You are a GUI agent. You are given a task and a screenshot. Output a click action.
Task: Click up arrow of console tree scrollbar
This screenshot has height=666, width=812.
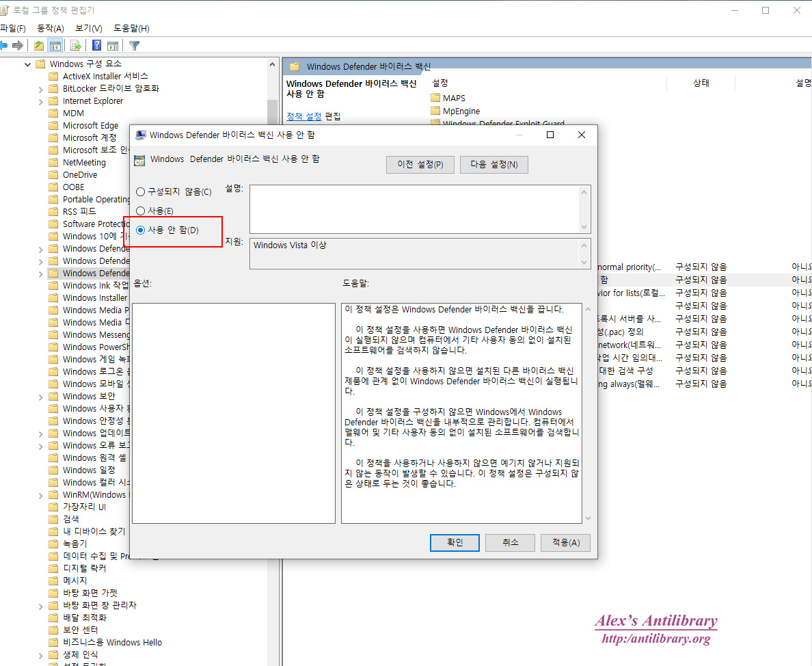point(273,65)
